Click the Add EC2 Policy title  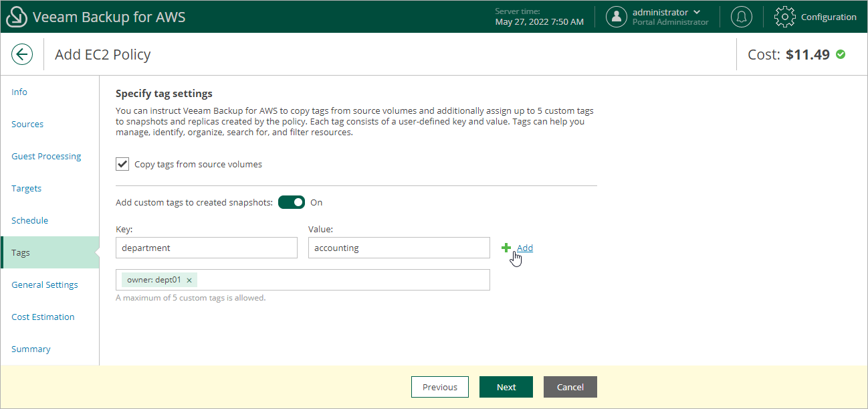103,54
